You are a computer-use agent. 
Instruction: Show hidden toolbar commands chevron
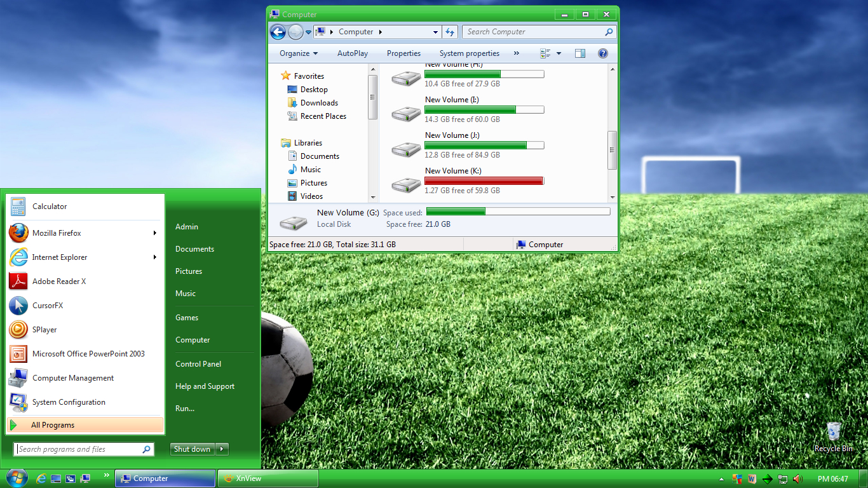pyautogui.click(x=517, y=53)
